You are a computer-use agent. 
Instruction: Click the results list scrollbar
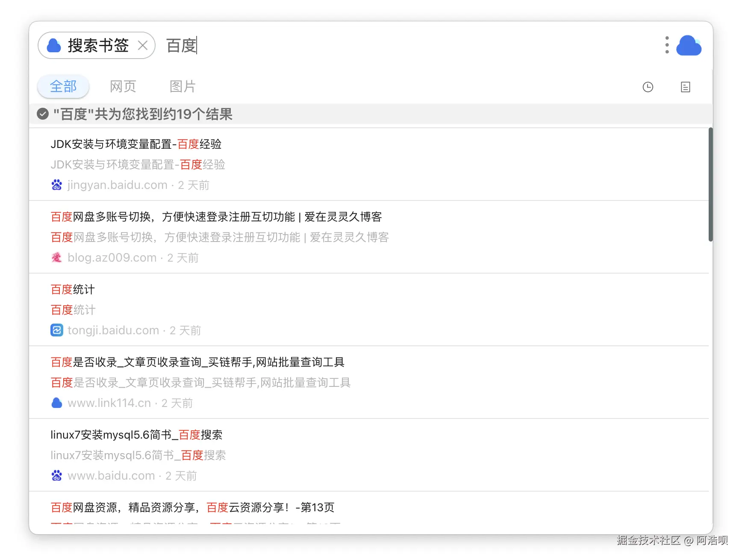pos(710,185)
